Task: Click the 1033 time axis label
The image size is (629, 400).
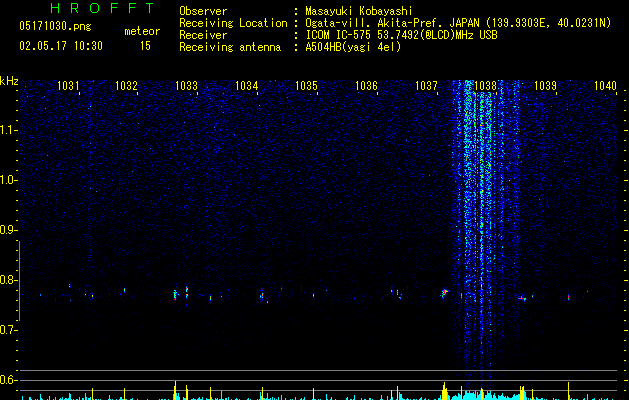Action: pyautogui.click(x=187, y=86)
